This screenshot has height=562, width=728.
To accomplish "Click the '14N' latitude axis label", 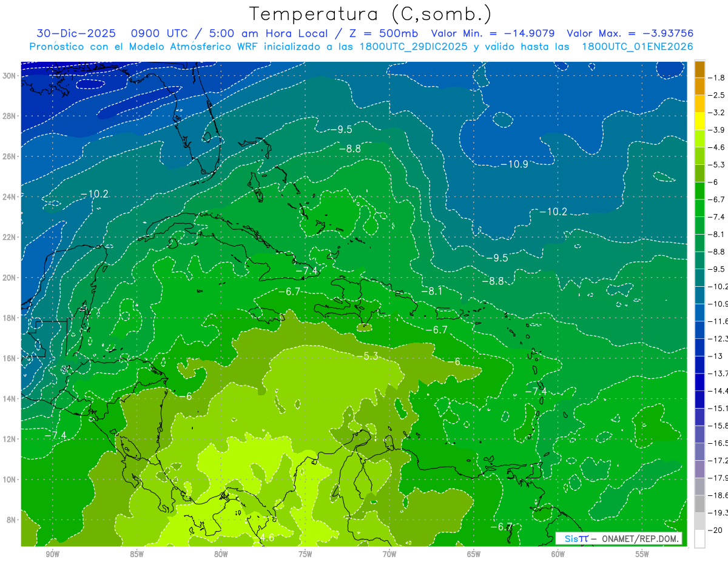I will [x=10, y=399].
